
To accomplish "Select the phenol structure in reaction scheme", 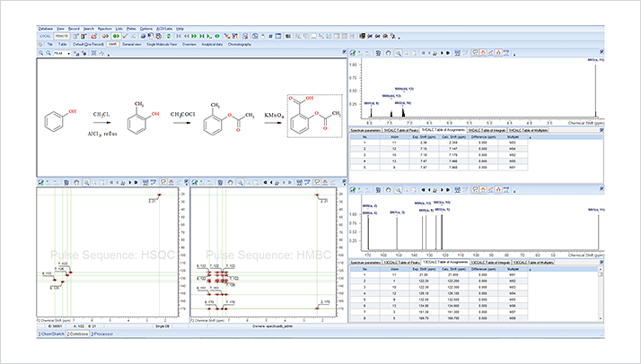I will pos(59,120).
